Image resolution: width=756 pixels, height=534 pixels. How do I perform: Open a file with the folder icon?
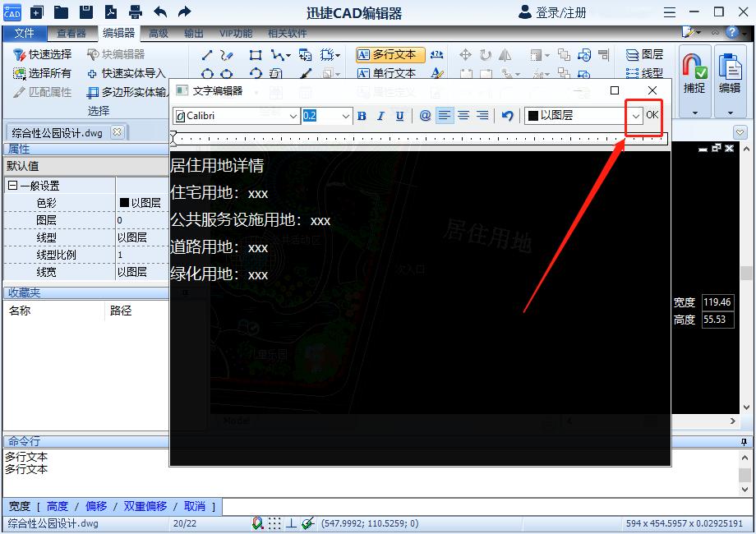(62, 12)
